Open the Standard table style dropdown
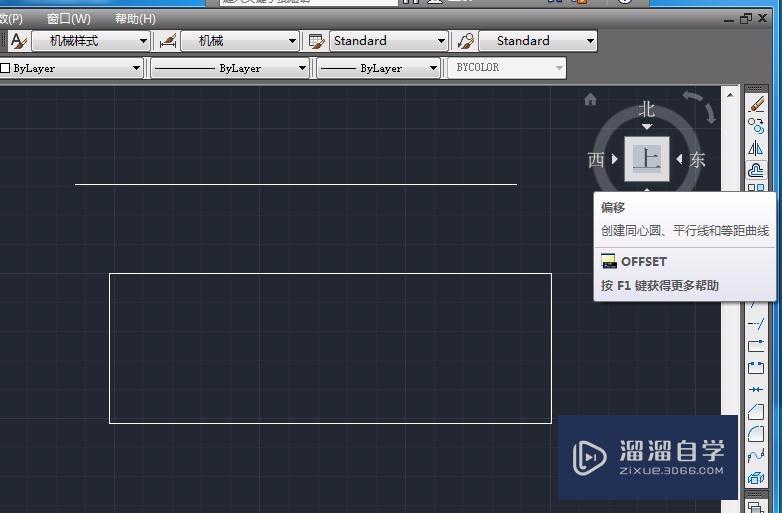Screen dimensions: 782x513 coord(389,41)
